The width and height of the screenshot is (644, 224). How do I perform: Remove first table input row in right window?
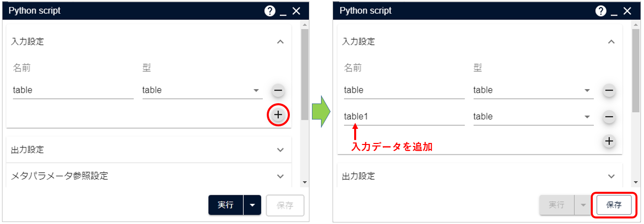point(609,91)
